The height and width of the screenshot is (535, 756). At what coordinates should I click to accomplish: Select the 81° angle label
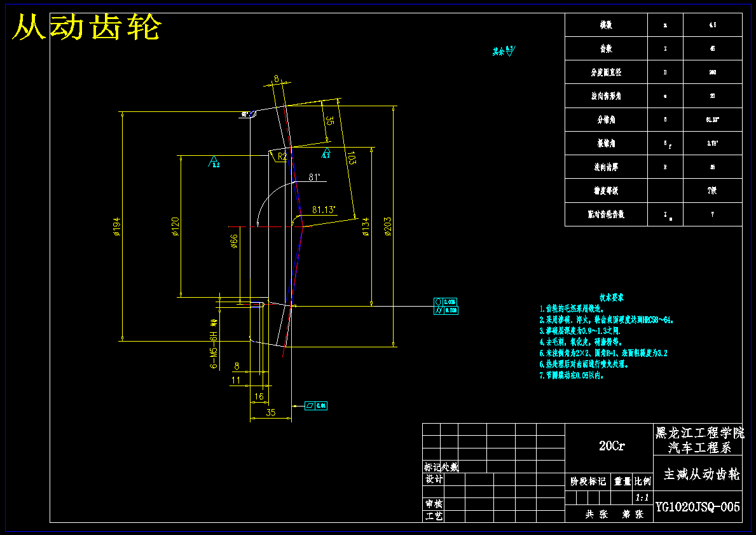pos(314,177)
